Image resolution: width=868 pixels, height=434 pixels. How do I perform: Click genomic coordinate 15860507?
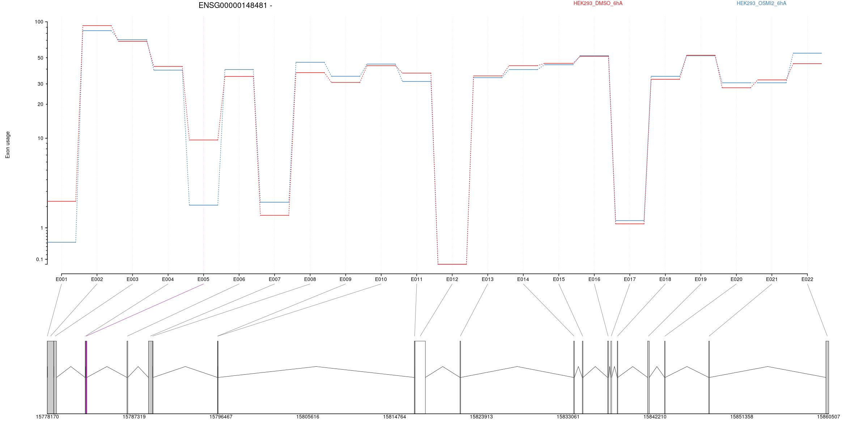click(x=829, y=417)
